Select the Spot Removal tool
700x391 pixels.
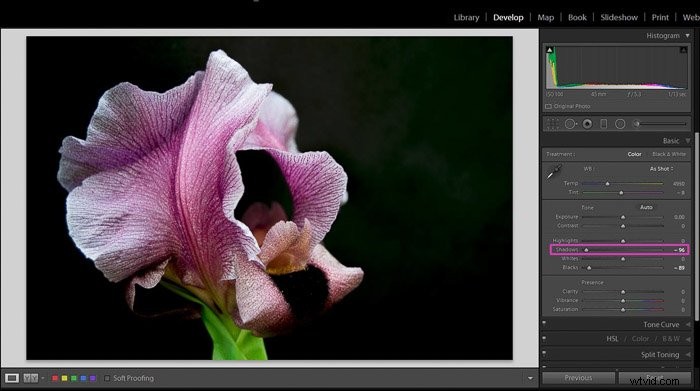[570, 124]
